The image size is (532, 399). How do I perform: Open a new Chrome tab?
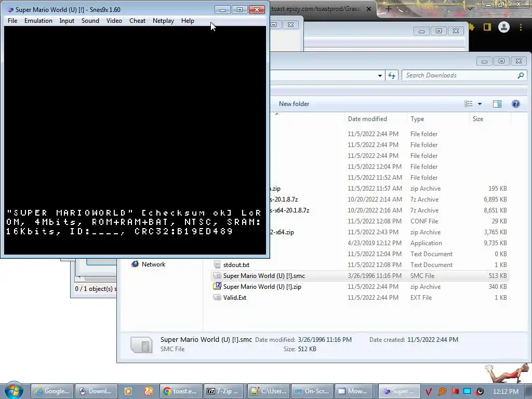coord(389,9)
